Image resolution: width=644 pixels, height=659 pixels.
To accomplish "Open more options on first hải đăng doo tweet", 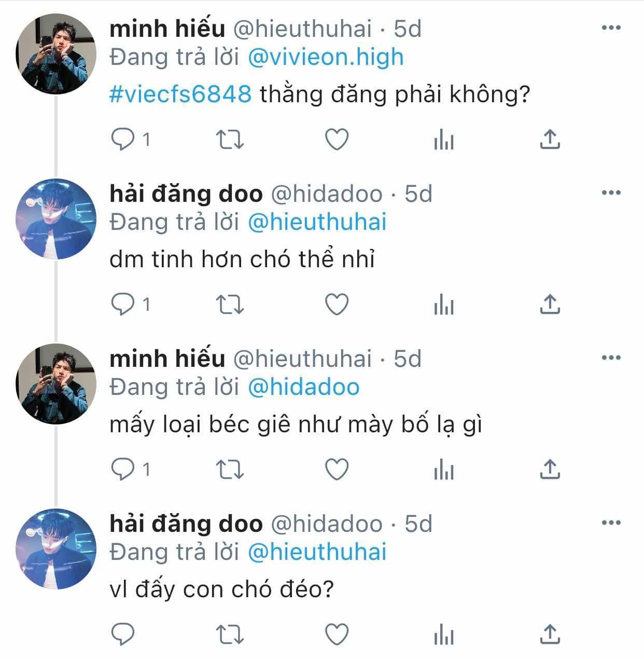I will 611,193.
